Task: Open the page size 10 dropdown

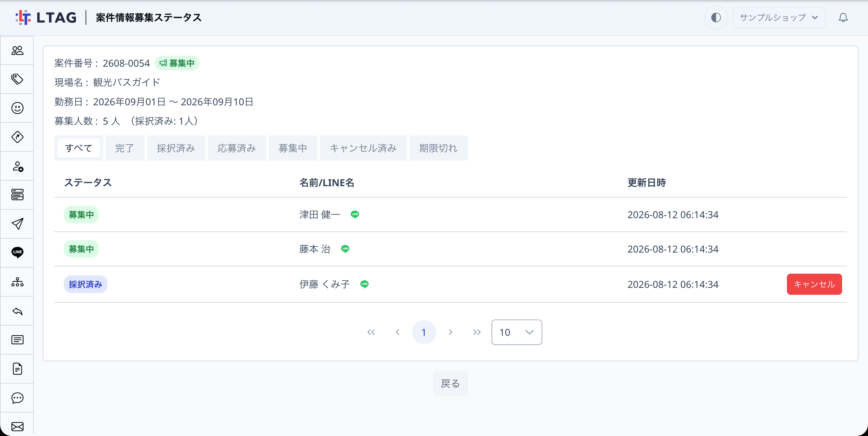Action: click(517, 332)
